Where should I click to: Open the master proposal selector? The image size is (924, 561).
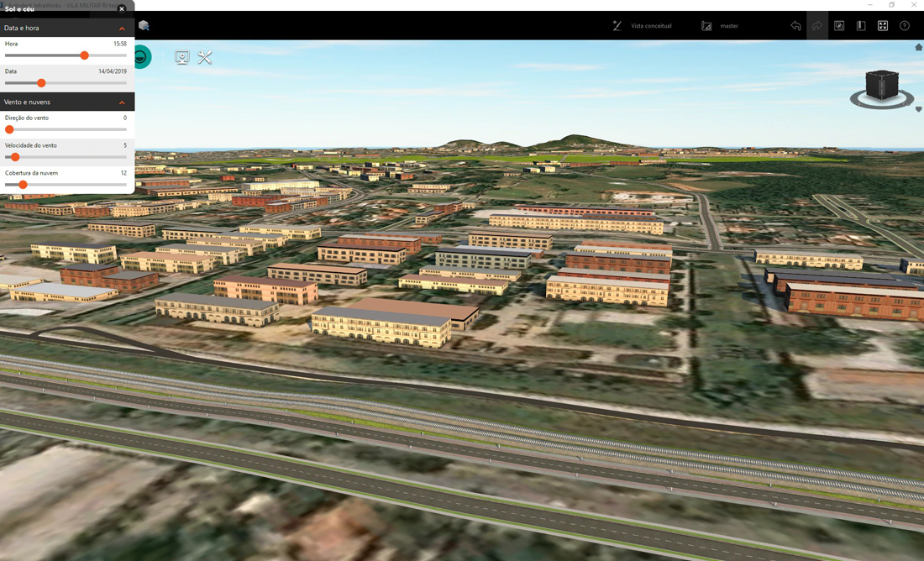coord(729,26)
